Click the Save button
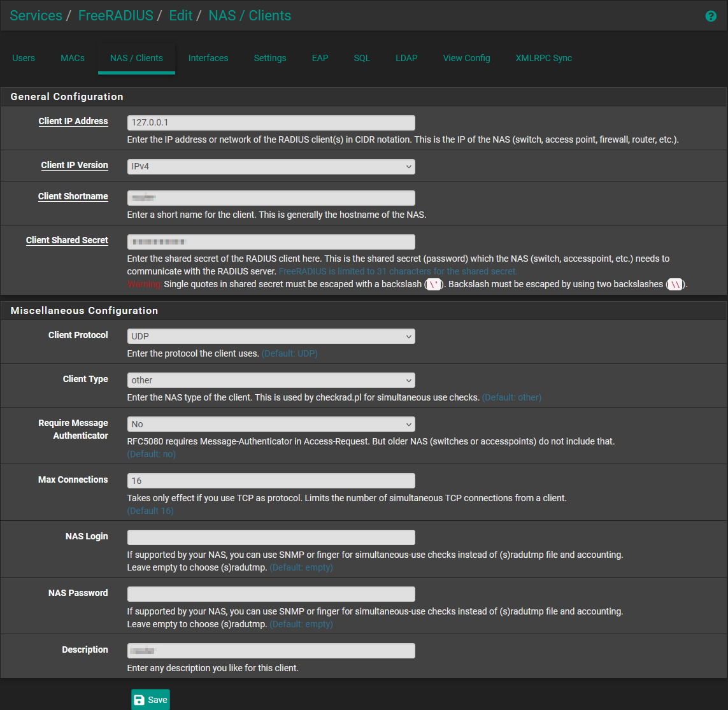 (x=151, y=699)
